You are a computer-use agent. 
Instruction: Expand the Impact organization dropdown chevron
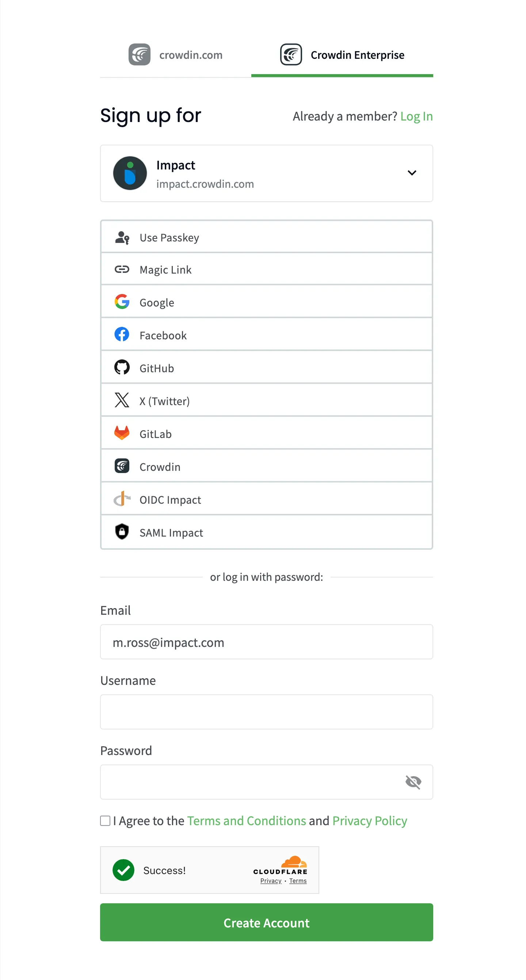412,173
